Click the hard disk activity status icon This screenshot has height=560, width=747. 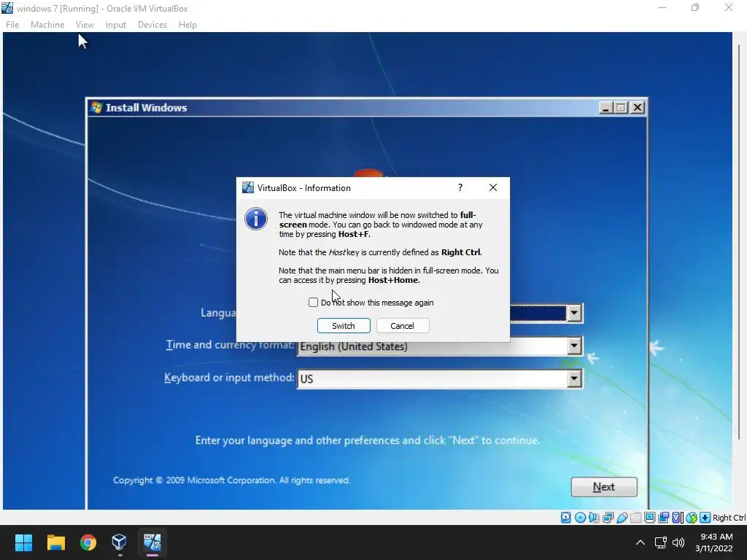click(x=565, y=518)
